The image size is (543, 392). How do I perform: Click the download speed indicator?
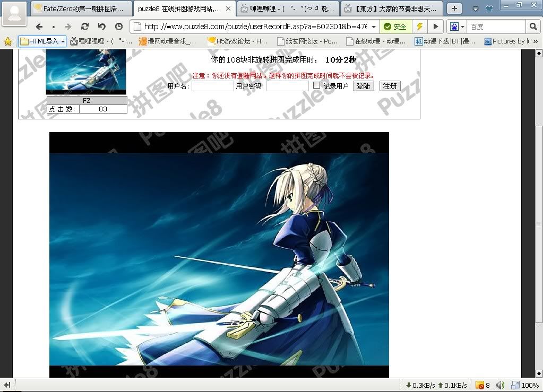point(420,385)
